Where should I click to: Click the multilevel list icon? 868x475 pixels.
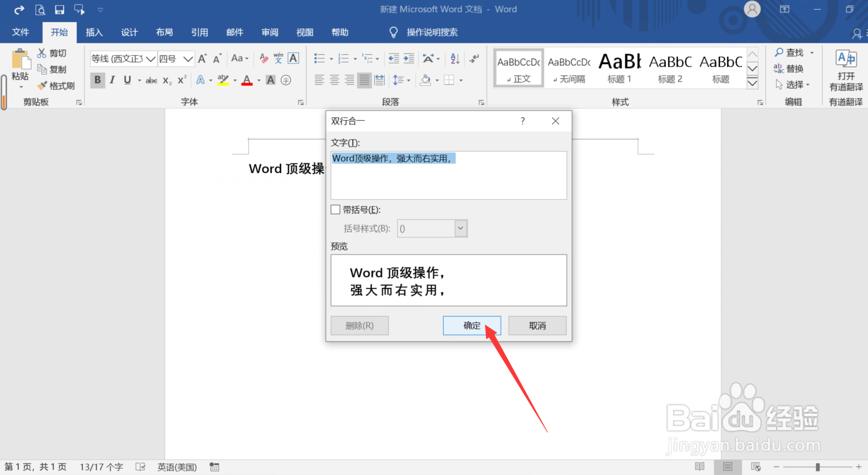[367, 58]
